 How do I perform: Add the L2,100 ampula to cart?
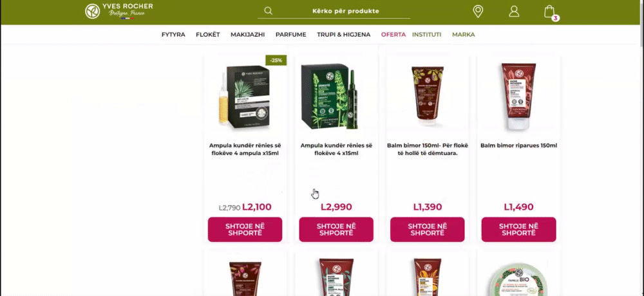(x=245, y=230)
